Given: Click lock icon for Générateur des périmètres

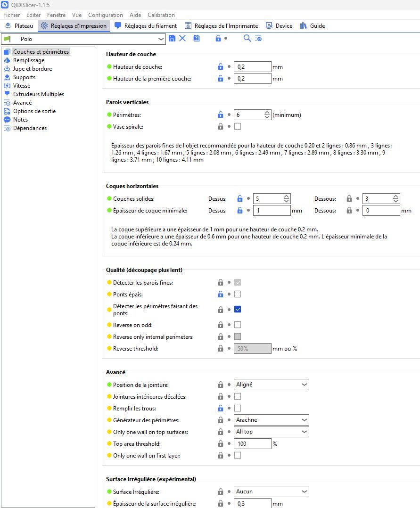Looking at the screenshot, I should coord(221,420).
